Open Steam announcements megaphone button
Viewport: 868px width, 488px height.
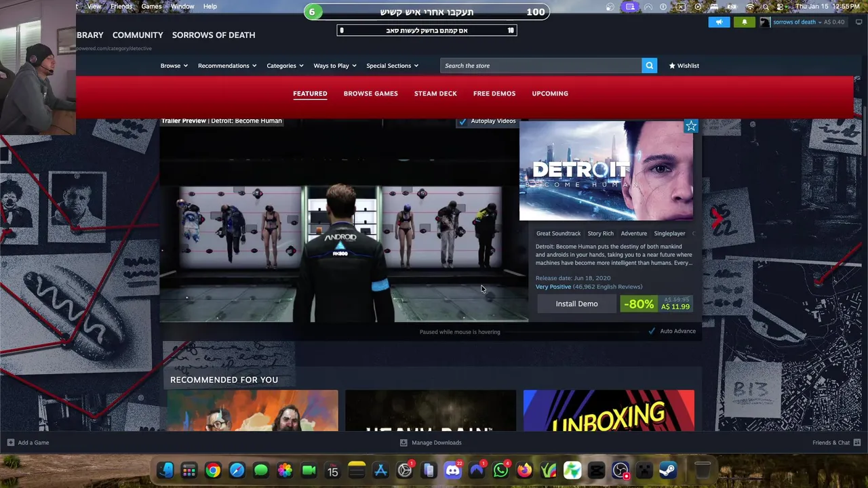point(719,22)
